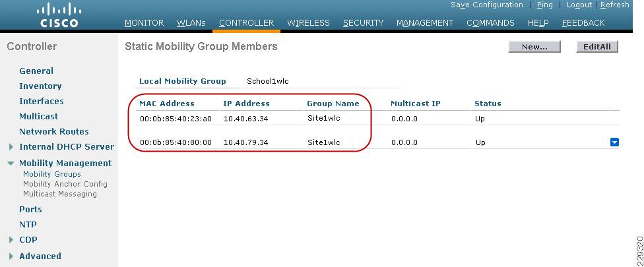Select Multicast Messaging in the sidebar
This screenshot has width=644, height=267.
coord(60,194)
